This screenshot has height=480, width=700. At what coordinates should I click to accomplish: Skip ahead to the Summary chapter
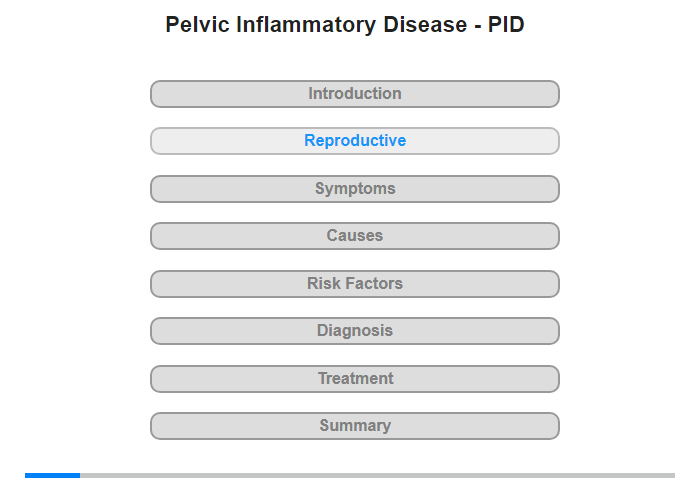point(355,426)
